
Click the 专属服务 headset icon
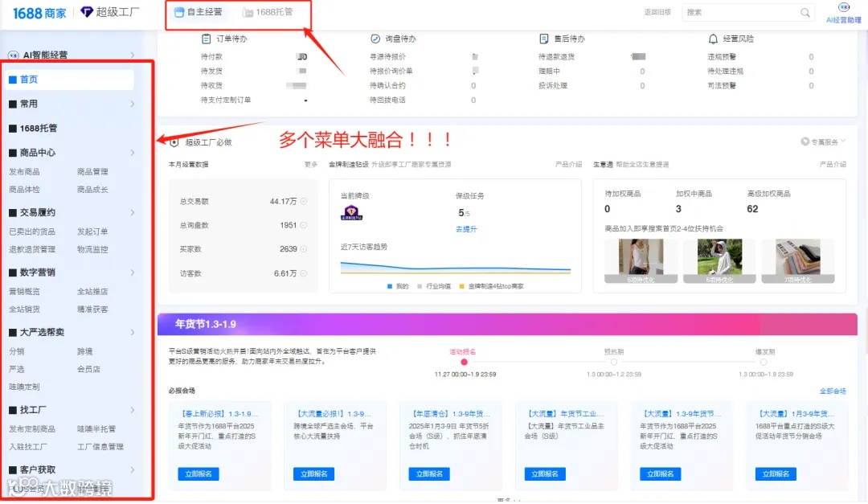[x=805, y=141]
